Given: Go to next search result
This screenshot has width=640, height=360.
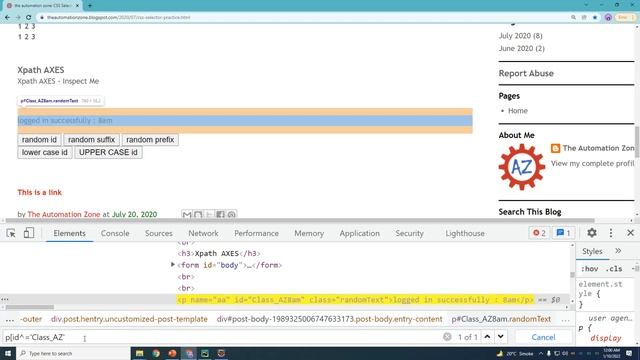Looking at the screenshot, I should click(501, 337).
